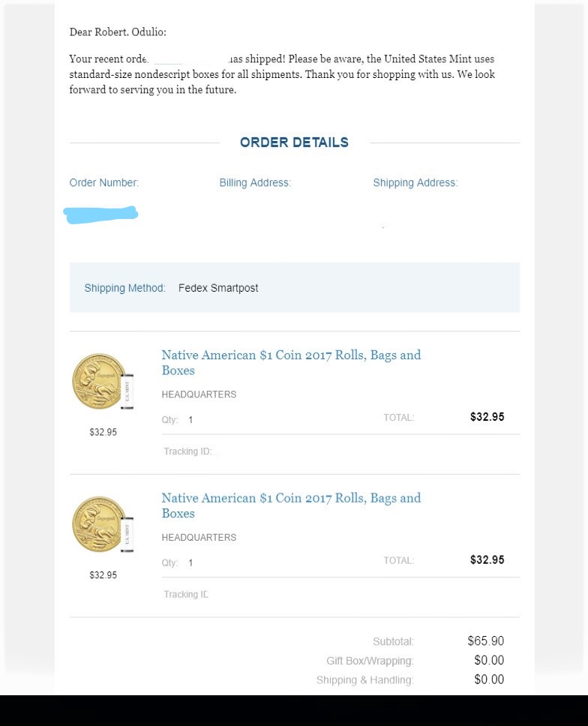Screen dimensions: 588x726
Task: Click the Order Number label
Action: click(104, 183)
